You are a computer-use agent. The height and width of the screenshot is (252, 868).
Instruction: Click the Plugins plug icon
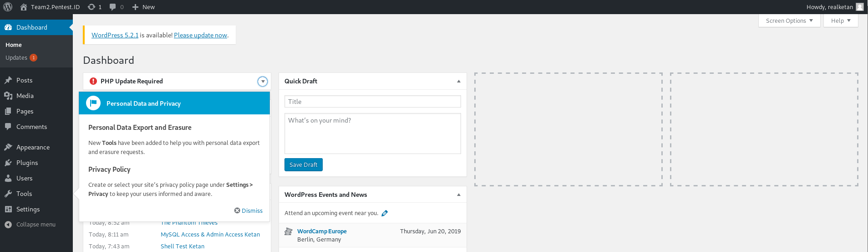(x=8, y=163)
